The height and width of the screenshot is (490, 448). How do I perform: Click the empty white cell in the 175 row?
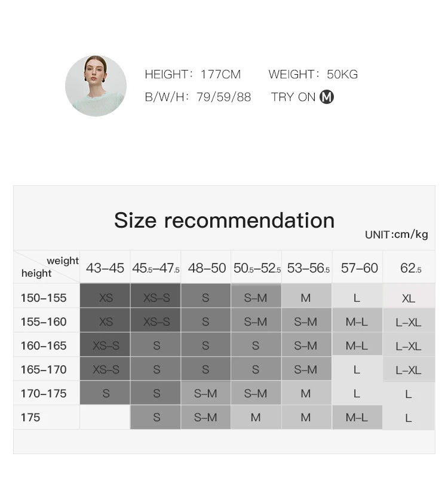pyautogui.click(x=105, y=417)
